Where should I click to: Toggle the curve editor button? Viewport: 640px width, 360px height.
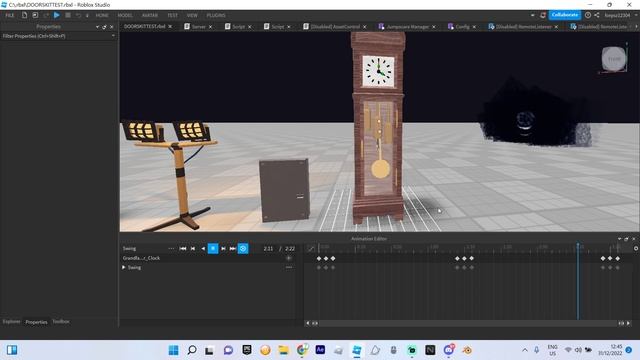311,249
